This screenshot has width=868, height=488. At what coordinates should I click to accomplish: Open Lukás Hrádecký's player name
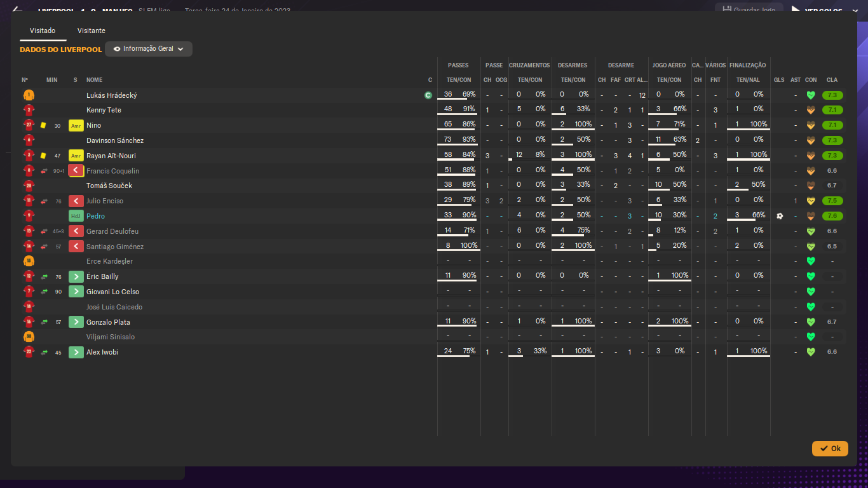[x=112, y=95]
